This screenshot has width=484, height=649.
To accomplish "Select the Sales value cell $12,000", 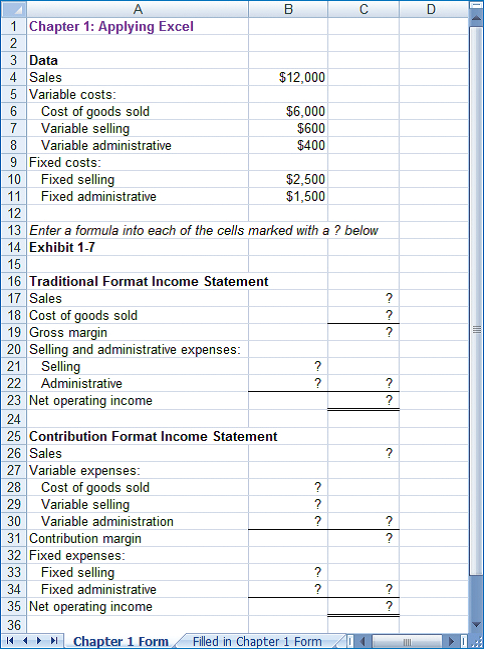I will 288,77.
